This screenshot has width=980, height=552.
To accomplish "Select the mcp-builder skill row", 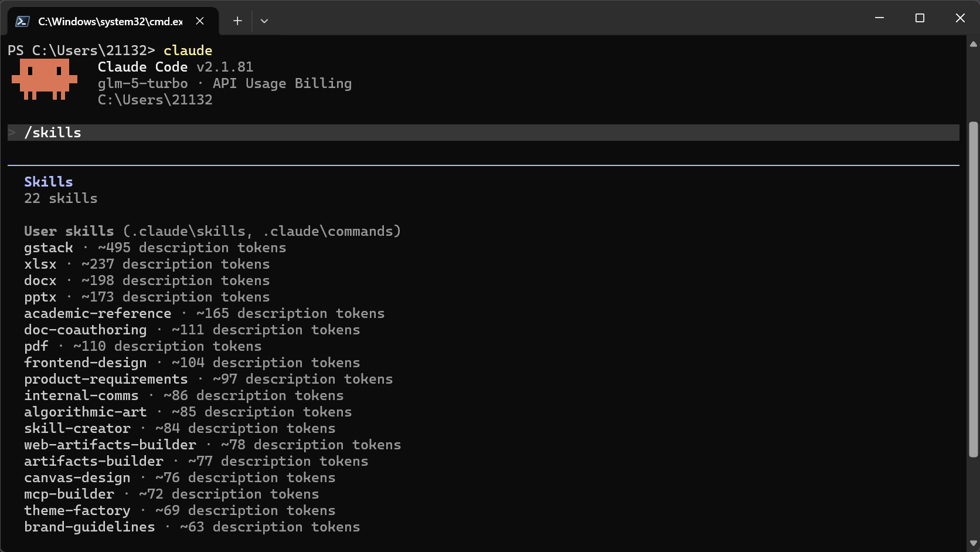I will pos(172,494).
